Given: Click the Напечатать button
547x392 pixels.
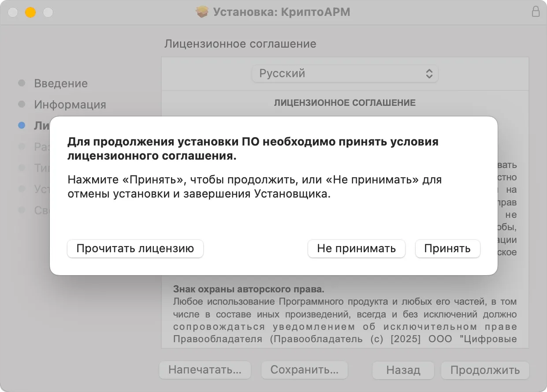Looking at the screenshot, I should coord(205,370).
